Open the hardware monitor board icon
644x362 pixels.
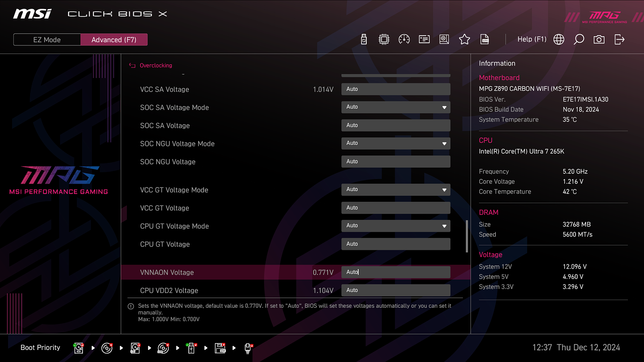click(444, 39)
